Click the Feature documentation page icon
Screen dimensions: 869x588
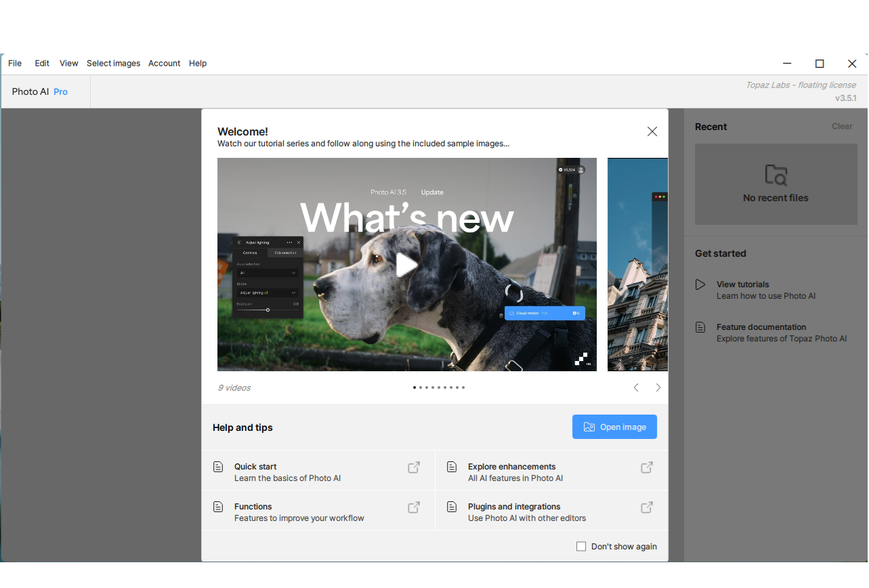(x=700, y=327)
